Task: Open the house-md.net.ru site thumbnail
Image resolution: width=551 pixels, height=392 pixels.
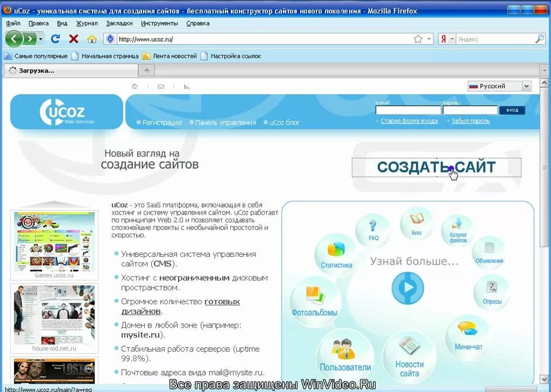Action: coord(54,318)
